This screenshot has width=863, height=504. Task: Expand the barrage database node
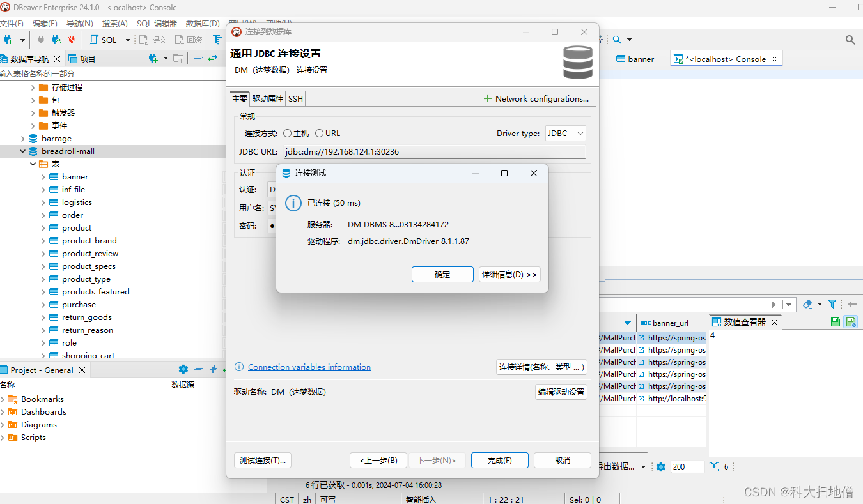[x=23, y=139]
